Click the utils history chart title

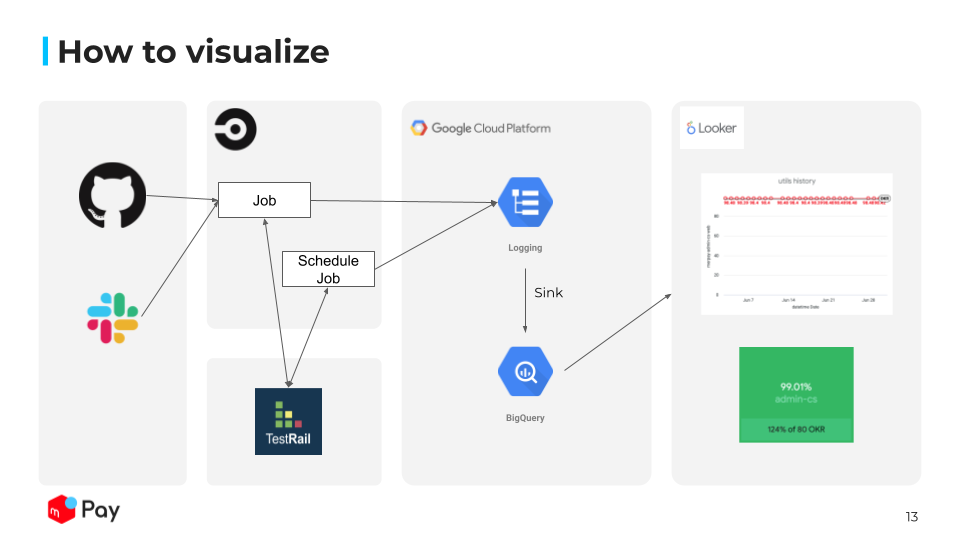pos(797,181)
